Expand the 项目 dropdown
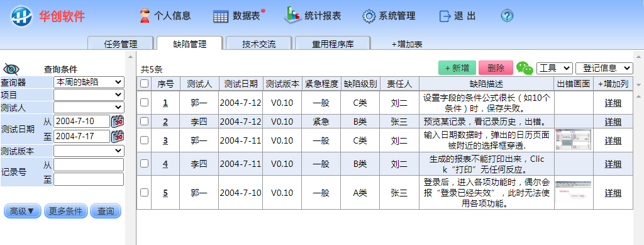 click(x=89, y=94)
